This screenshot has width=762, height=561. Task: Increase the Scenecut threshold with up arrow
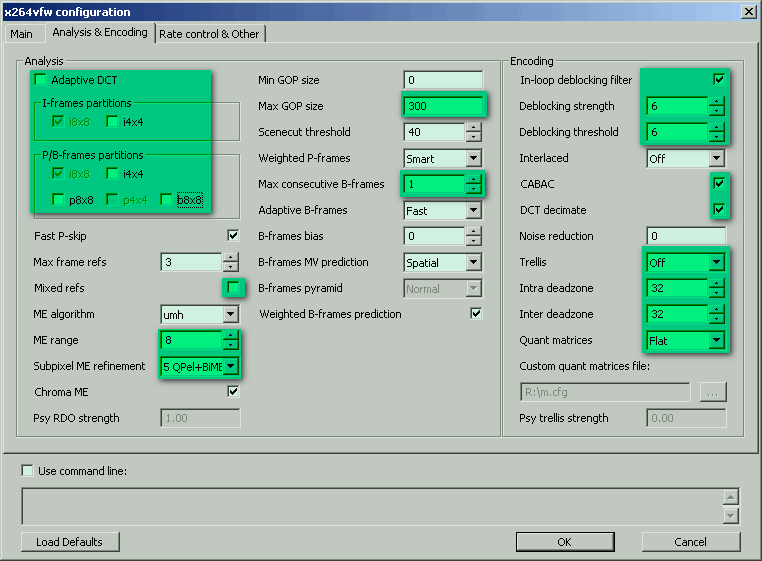pos(473,127)
